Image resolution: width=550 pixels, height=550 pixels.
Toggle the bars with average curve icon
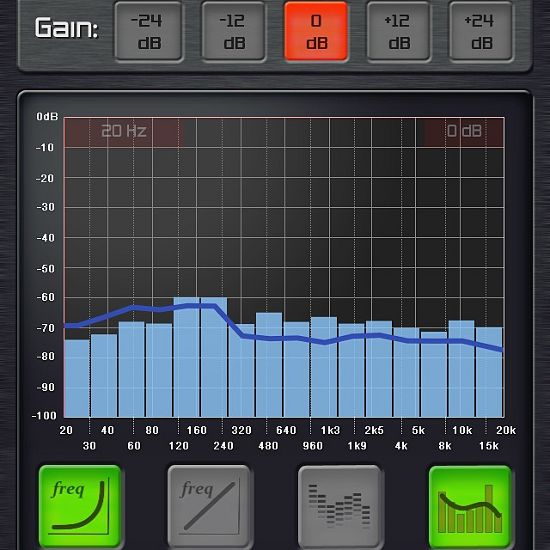470,506
